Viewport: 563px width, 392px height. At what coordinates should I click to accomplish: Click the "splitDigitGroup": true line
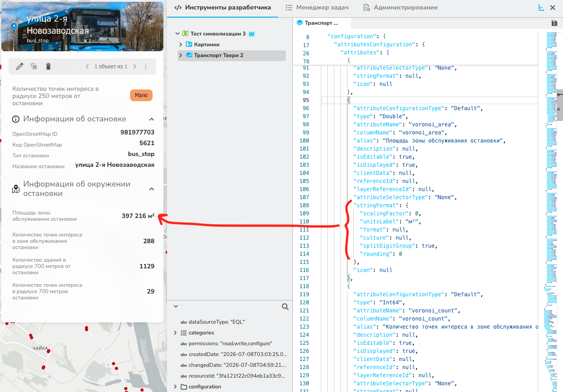pos(398,246)
